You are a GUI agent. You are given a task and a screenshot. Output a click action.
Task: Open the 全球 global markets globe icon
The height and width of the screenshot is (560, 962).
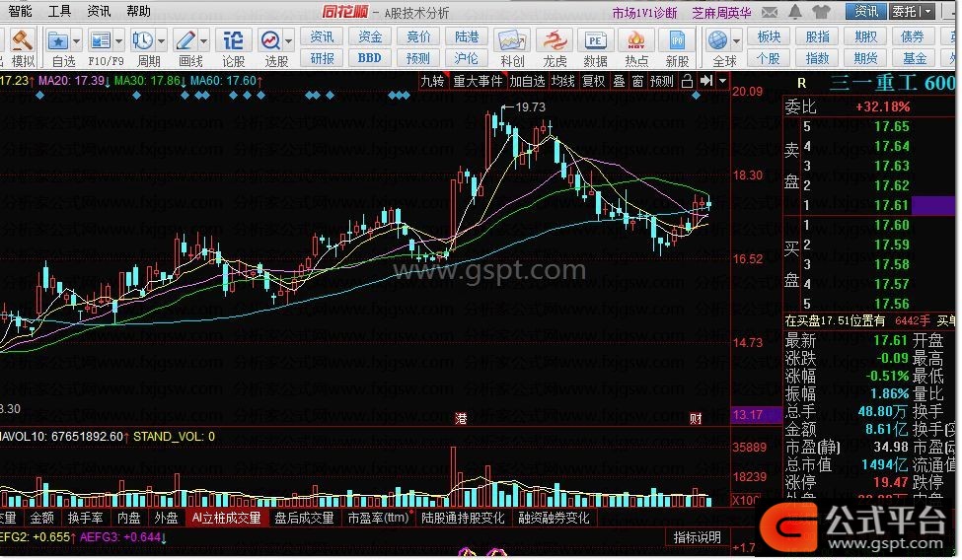pyautogui.click(x=718, y=41)
